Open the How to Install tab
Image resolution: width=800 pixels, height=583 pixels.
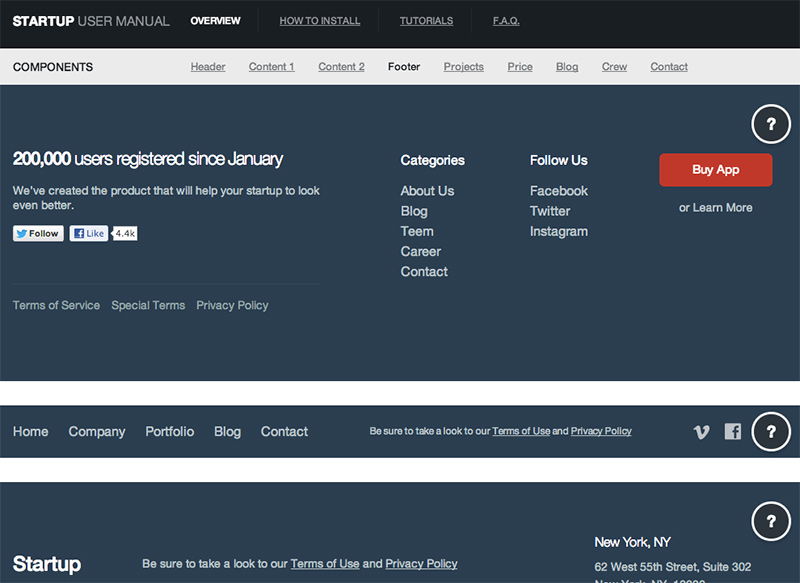pos(320,21)
